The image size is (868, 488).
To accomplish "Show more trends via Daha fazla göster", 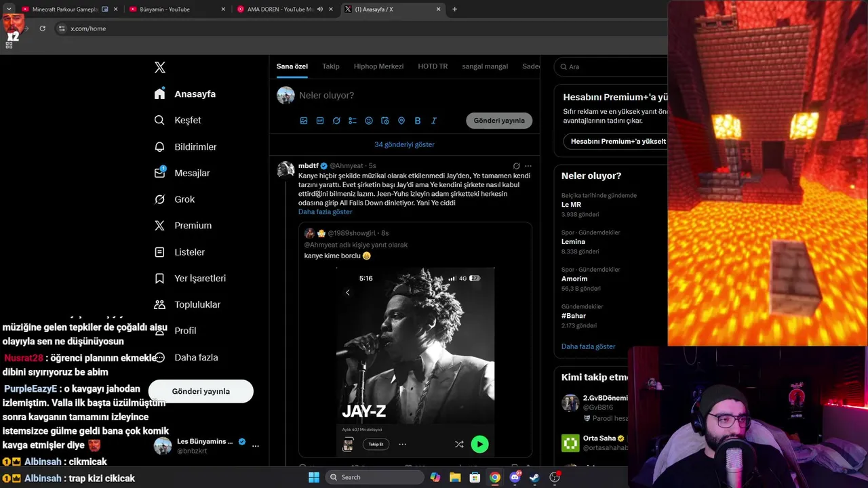I will pyautogui.click(x=588, y=346).
